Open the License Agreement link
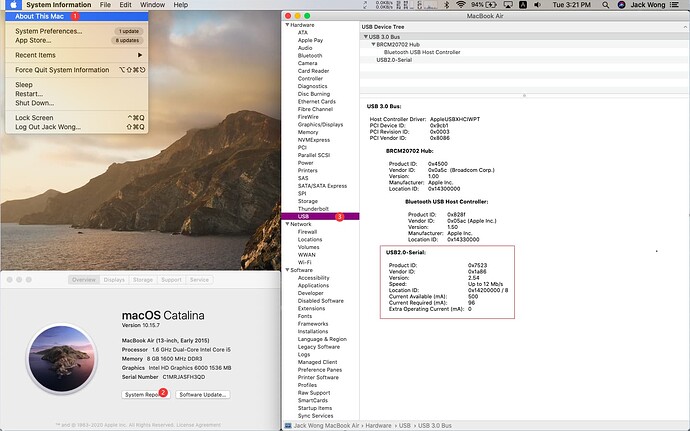690x431 pixels. click(x=198, y=425)
